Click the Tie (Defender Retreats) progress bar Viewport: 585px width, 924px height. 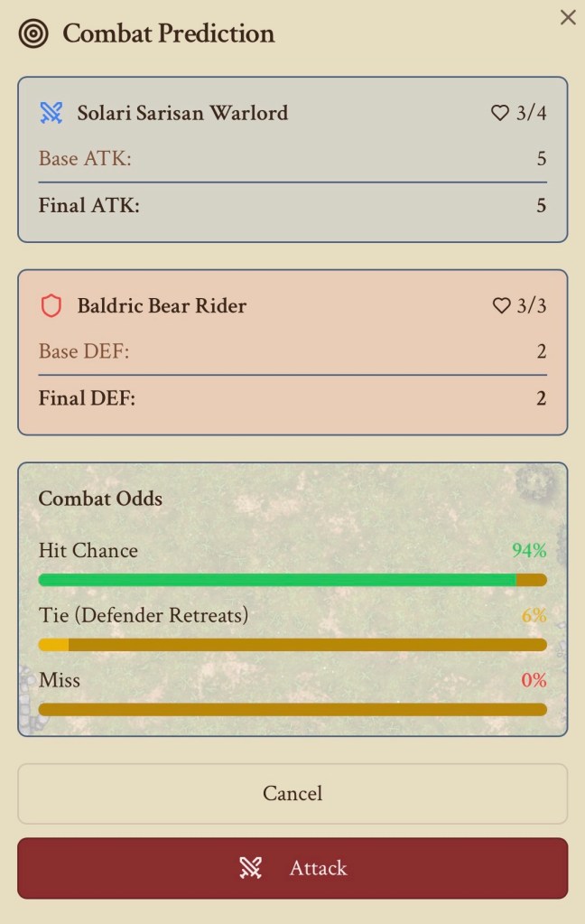[x=292, y=645]
